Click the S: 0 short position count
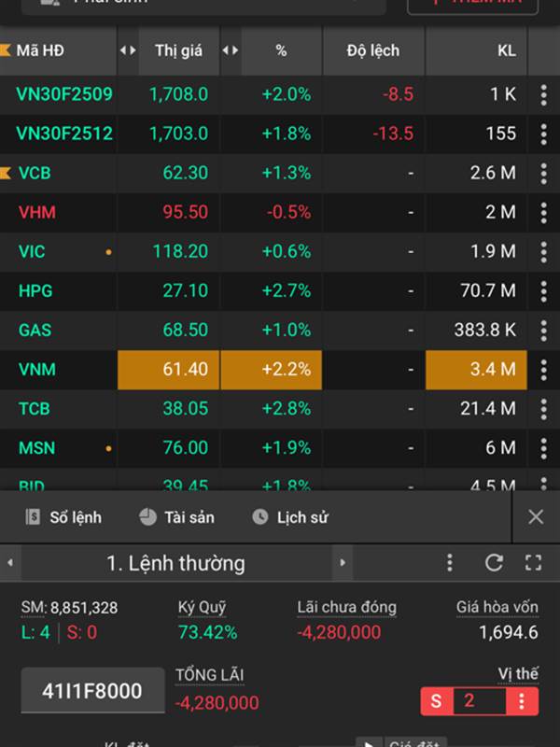This screenshot has height=747, width=560. [81, 633]
